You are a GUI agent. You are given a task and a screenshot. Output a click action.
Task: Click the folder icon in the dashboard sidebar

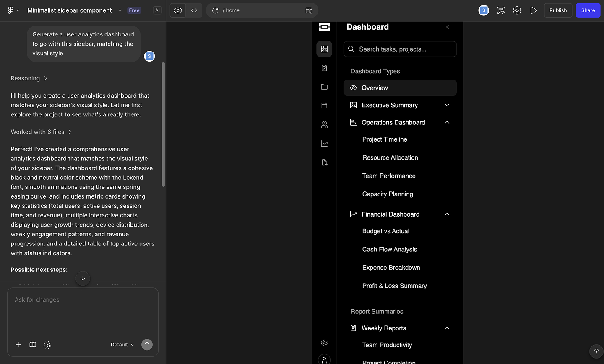(324, 87)
